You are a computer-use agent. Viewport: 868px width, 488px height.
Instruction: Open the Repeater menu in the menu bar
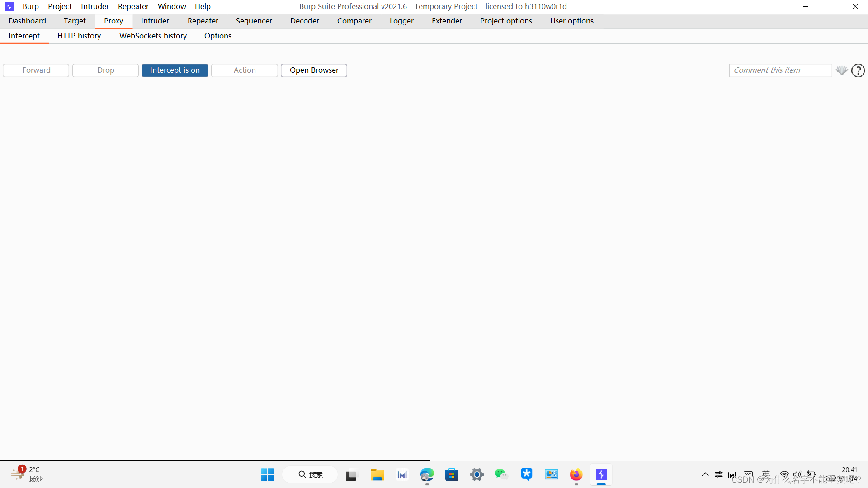133,6
